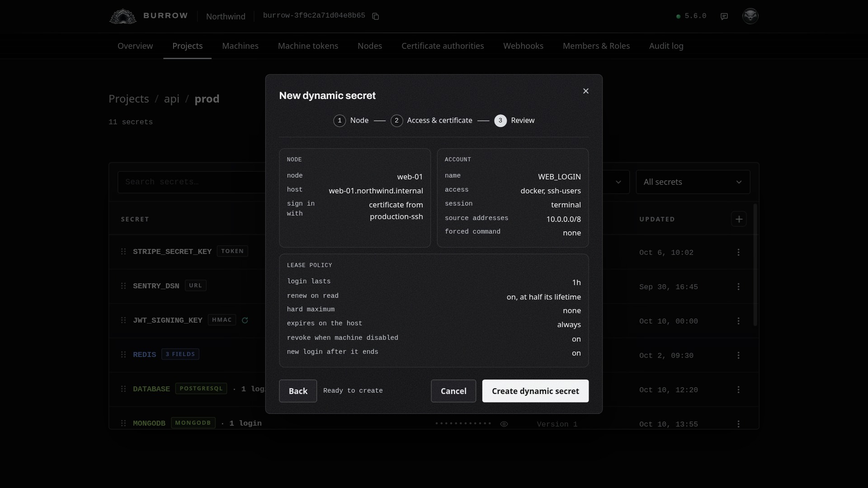Grab the DATABASE drag handle

point(123,389)
